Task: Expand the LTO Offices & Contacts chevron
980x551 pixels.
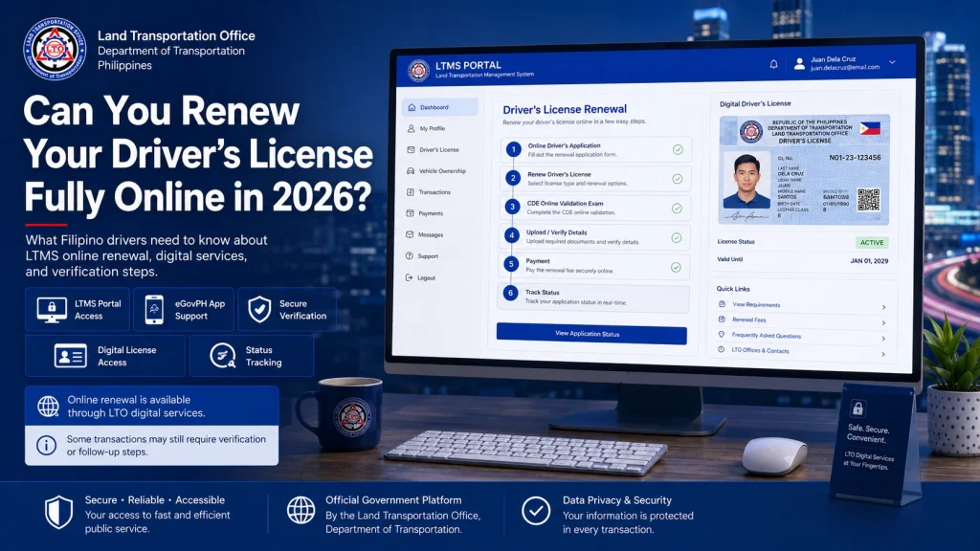Action: pos(883,354)
